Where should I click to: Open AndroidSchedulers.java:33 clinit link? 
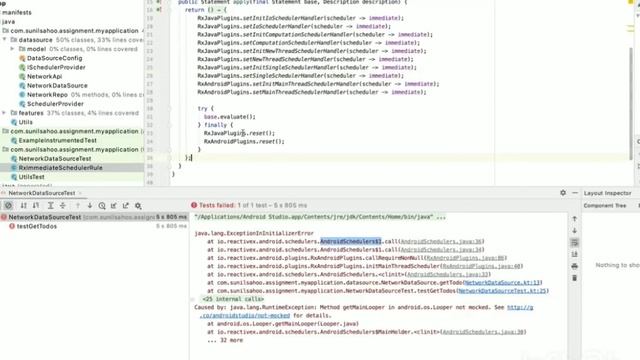point(448,274)
